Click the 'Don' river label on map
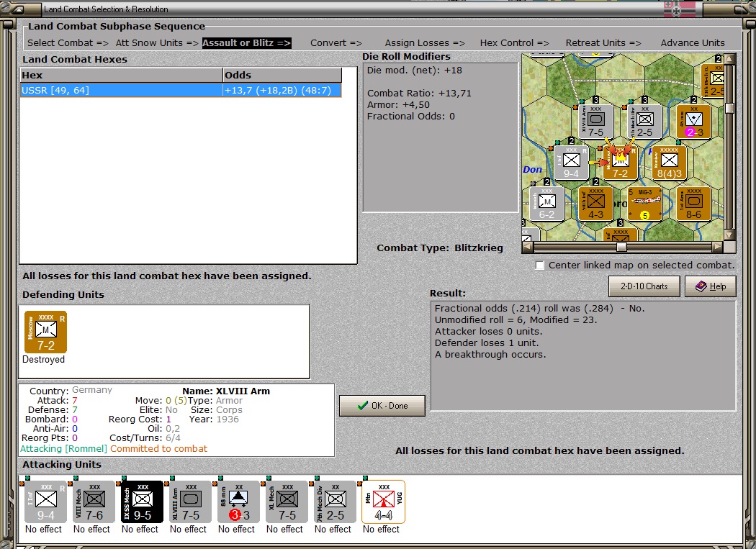 tap(532, 170)
